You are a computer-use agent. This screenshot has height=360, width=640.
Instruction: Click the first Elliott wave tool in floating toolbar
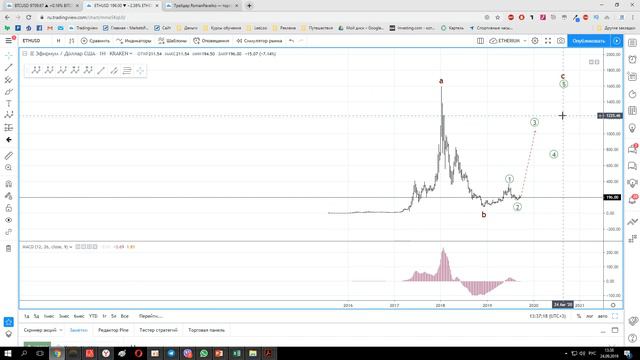[x=36, y=70]
